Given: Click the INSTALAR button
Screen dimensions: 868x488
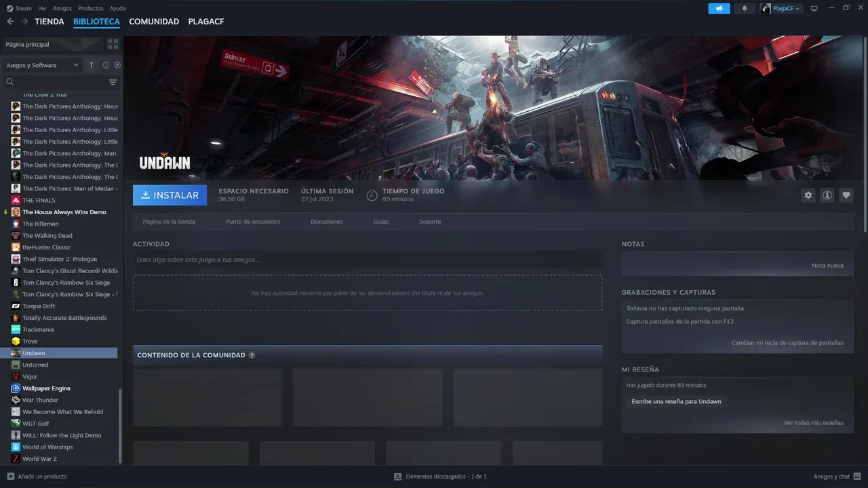Looking at the screenshot, I should click(x=170, y=195).
